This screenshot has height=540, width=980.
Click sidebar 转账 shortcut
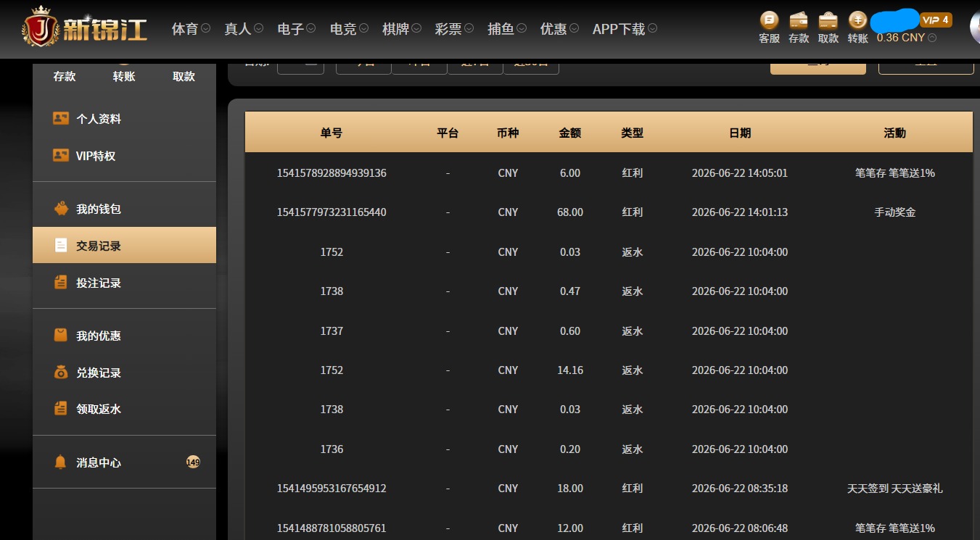tap(124, 76)
